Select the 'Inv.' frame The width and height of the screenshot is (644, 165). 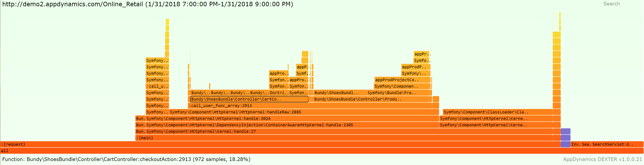point(575,144)
